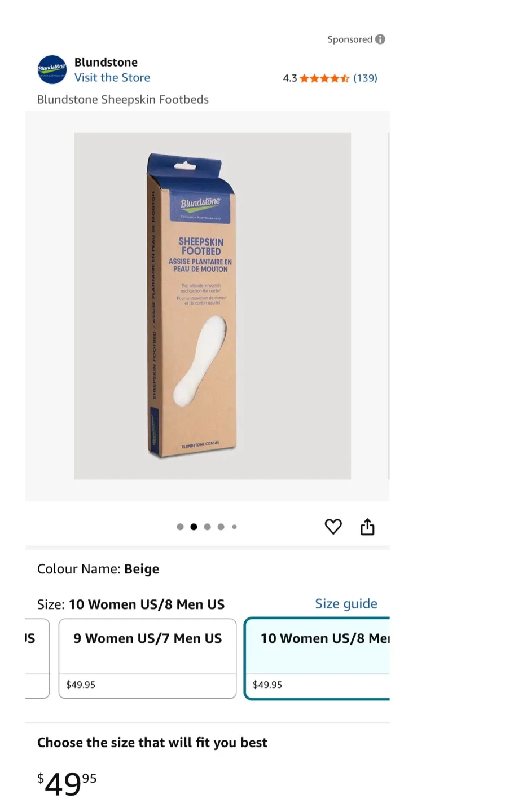Screen dimensions: 514x812
Task: Select size 10 Women US/8 Men US
Action: pyautogui.click(x=317, y=658)
